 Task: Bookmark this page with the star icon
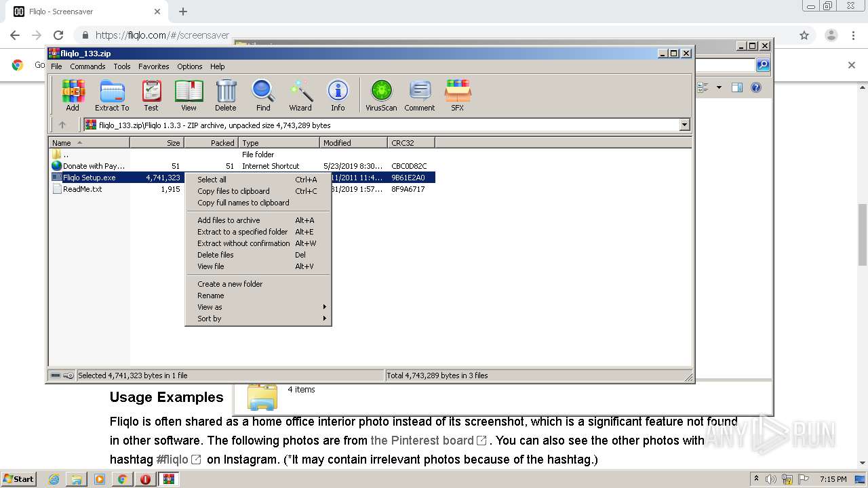coord(804,35)
